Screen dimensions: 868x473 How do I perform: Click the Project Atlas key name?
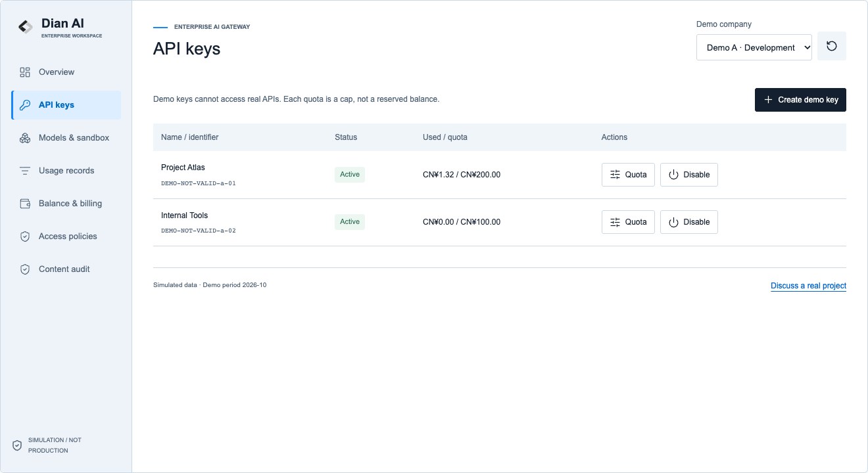coord(183,168)
